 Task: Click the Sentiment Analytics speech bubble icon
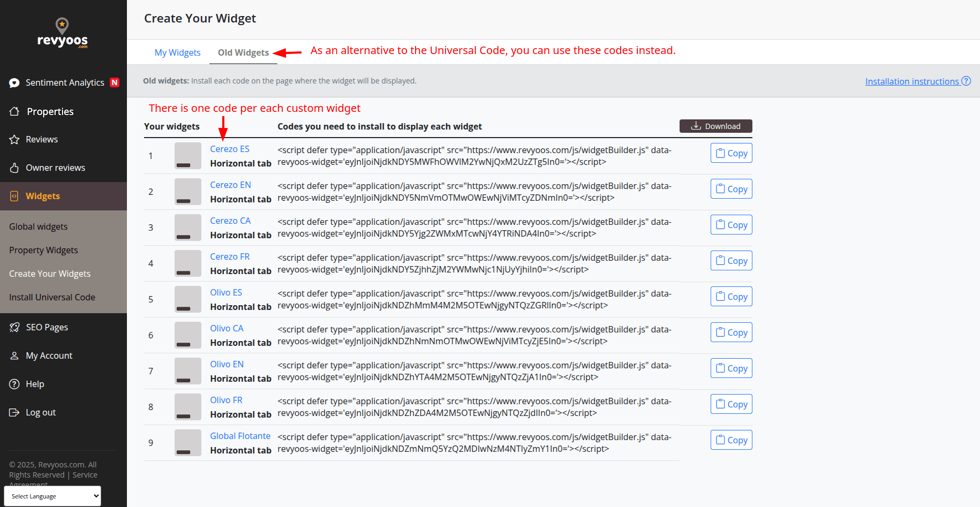coord(14,82)
